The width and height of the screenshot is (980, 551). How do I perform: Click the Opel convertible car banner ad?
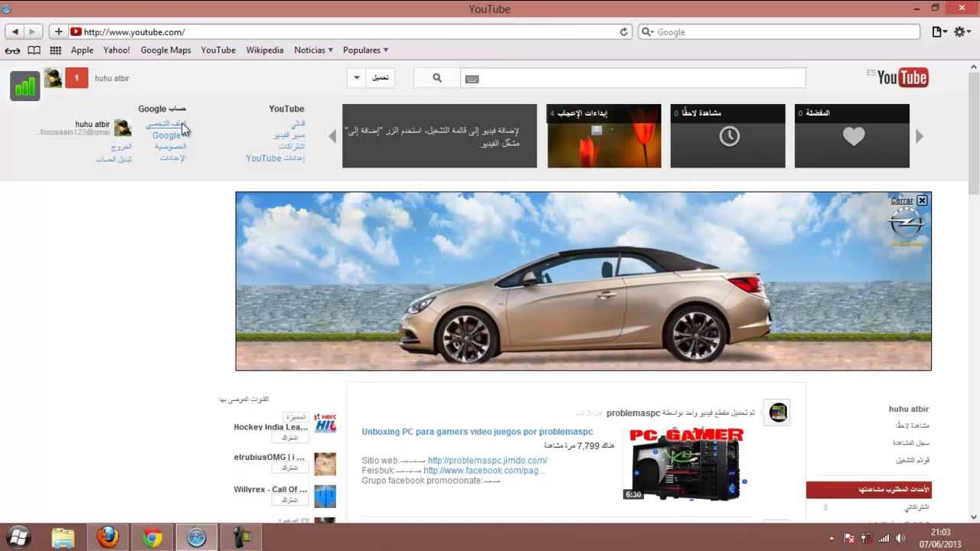[583, 282]
